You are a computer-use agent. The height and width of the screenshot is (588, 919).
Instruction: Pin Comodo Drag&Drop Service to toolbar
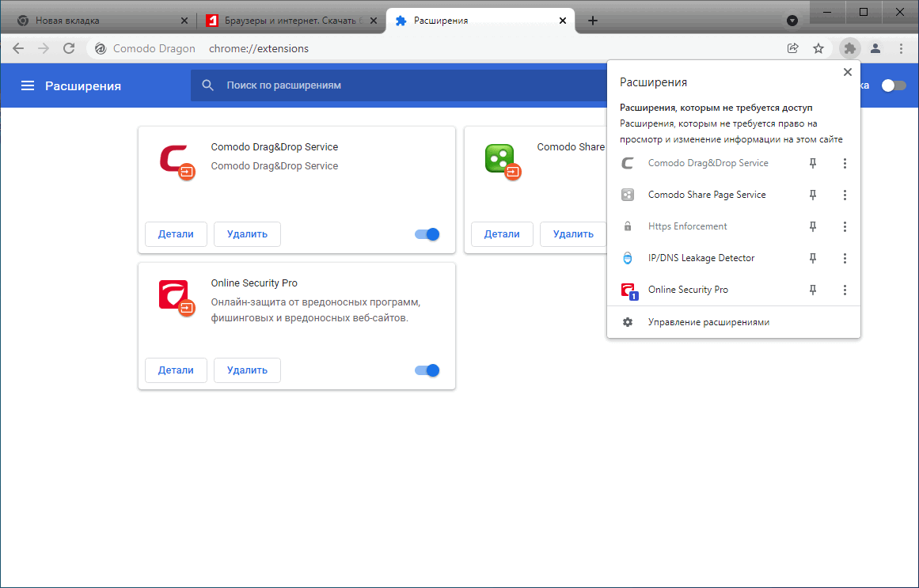(813, 164)
